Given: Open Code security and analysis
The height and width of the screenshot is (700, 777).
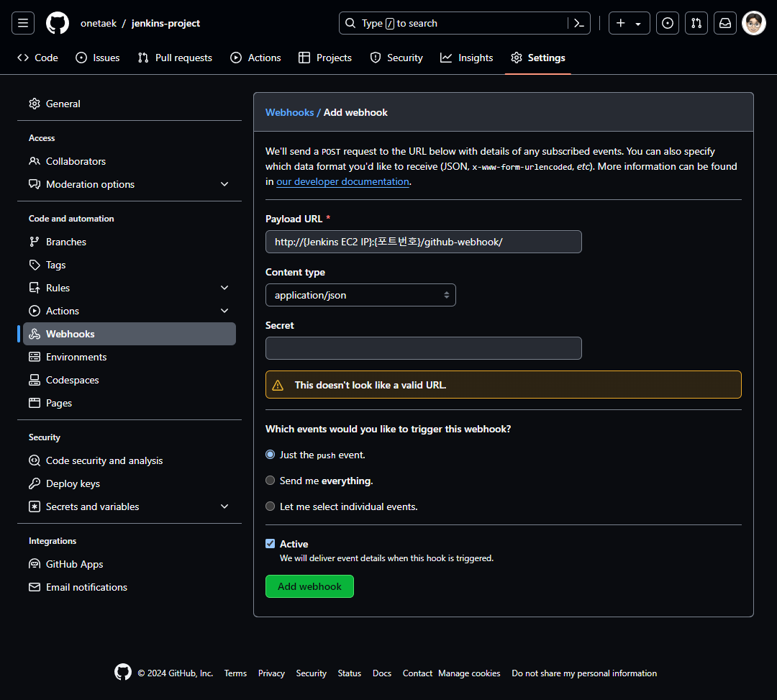Looking at the screenshot, I should click(129, 460).
